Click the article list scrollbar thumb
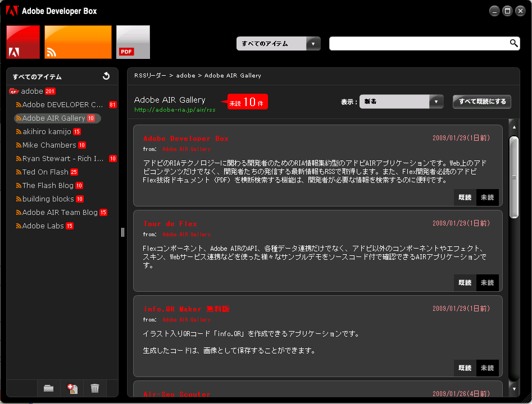The image size is (532, 404). [x=514, y=177]
